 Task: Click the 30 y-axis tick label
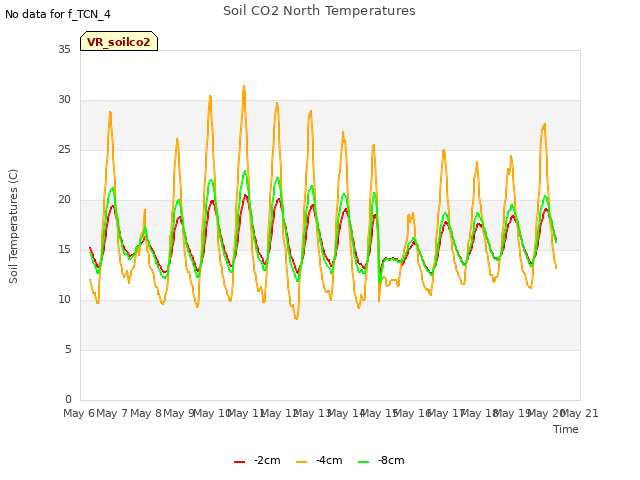(64, 100)
